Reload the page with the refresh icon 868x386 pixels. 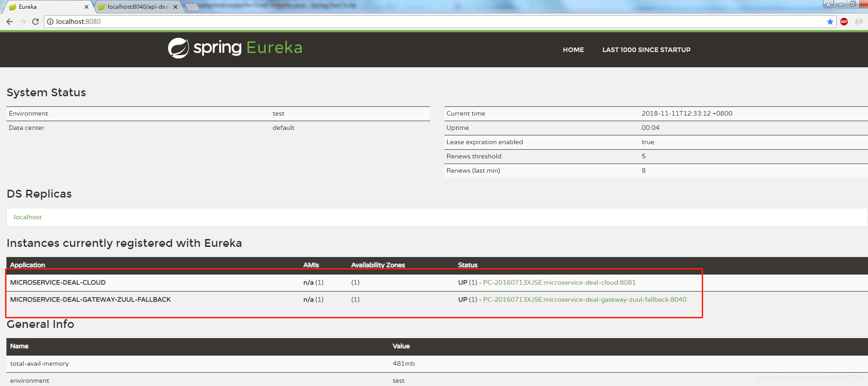tap(35, 22)
